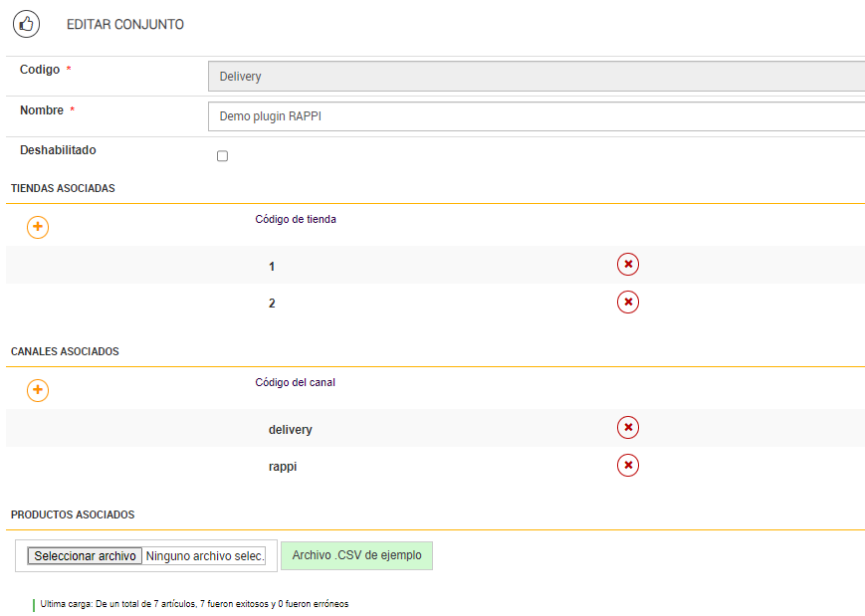Select the store row labeled 2

[x=272, y=304]
